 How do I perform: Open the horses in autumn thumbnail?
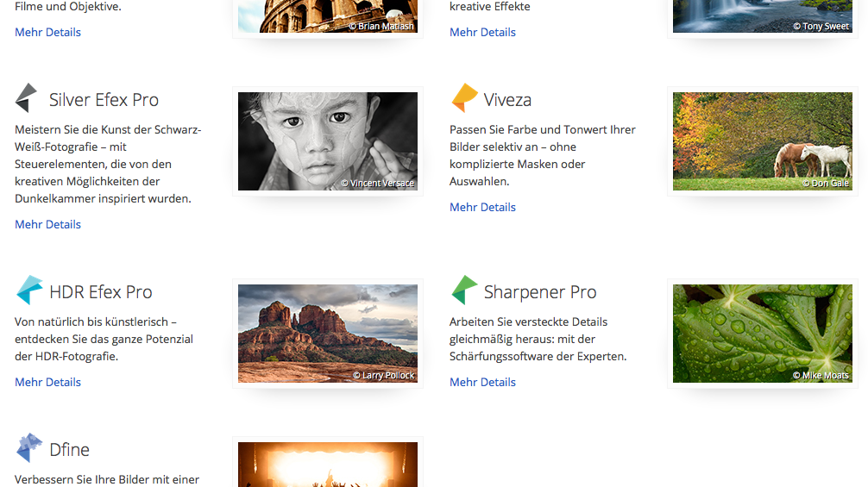point(763,141)
